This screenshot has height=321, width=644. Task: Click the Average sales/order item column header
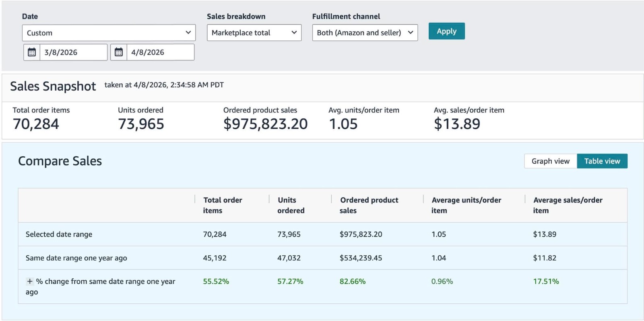click(x=568, y=205)
